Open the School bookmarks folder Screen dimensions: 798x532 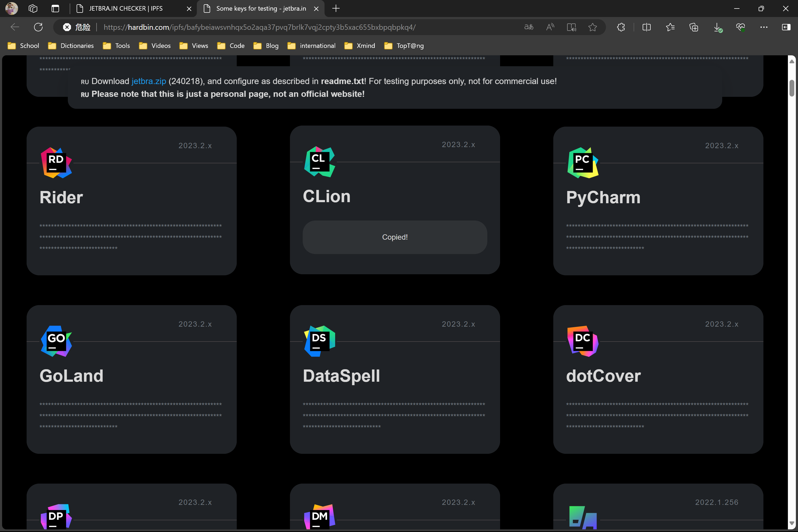(23, 45)
